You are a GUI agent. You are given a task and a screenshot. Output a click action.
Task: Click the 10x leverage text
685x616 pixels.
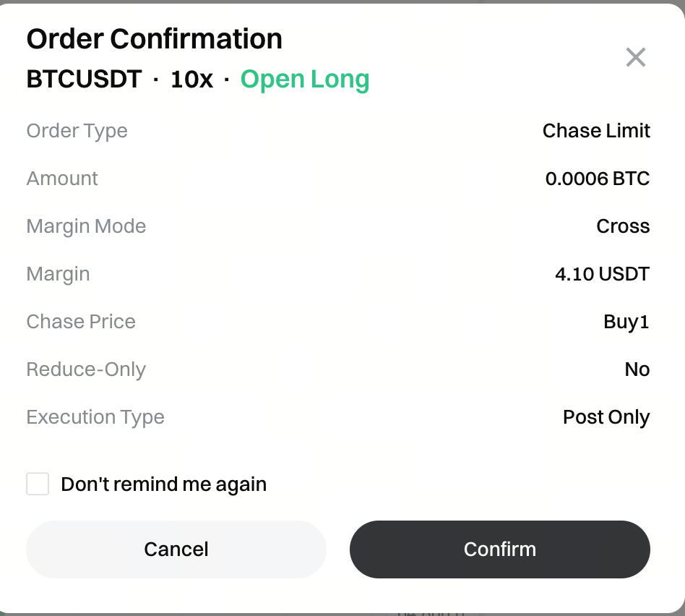pyautogui.click(x=191, y=79)
